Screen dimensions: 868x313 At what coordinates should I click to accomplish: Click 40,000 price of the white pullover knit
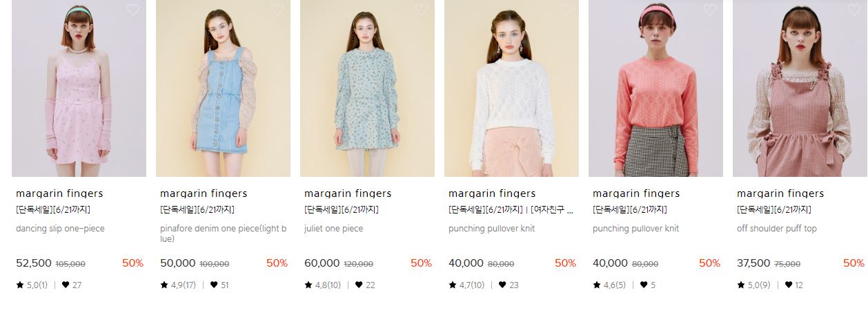click(x=466, y=263)
